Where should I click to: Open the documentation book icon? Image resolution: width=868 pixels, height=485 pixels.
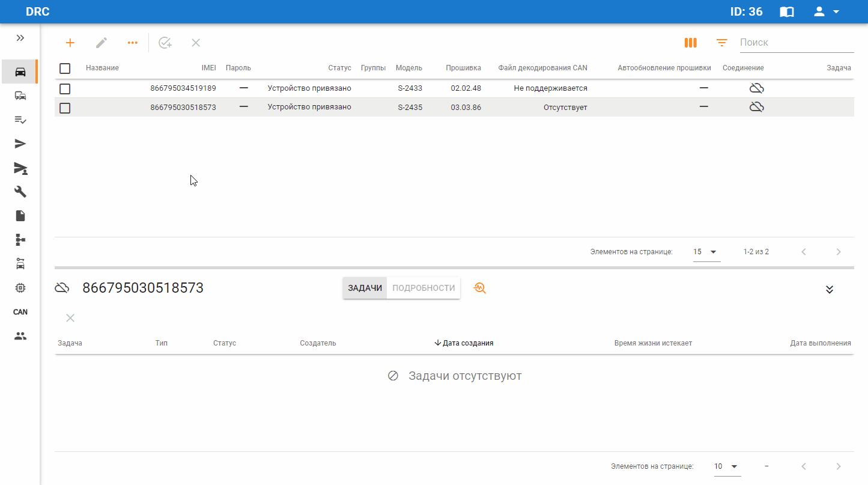pos(787,12)
